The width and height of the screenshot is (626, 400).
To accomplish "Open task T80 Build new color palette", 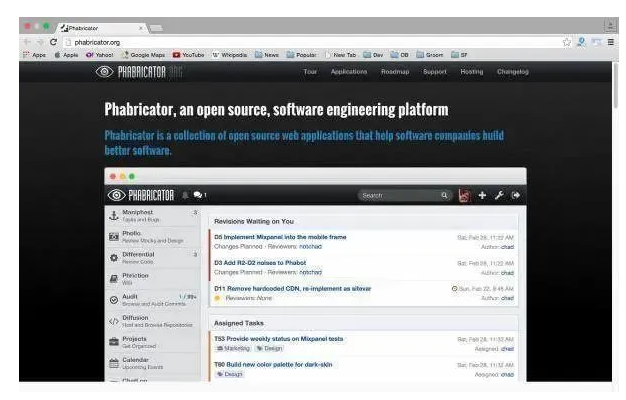I will pos(273,365).
